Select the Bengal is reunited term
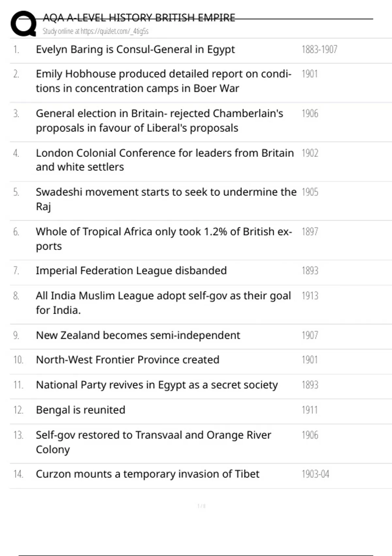Viewport: 392px width, 556px height. click(x=80, y=410)
